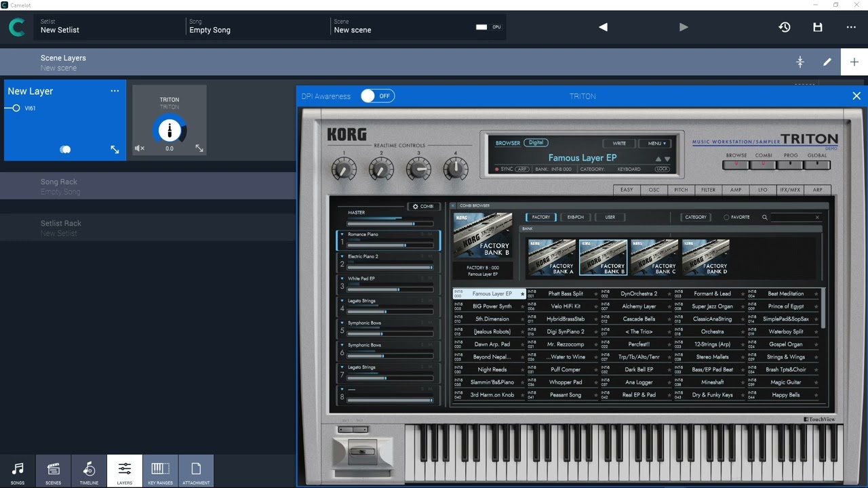Image resolution: width=868 pixels, height=488 pixels.
Task: Select Factory Bank A thumbnail
Action: 552,257
